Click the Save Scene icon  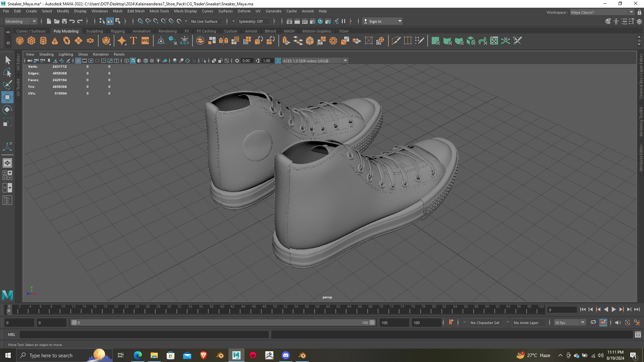coord(64,21)
